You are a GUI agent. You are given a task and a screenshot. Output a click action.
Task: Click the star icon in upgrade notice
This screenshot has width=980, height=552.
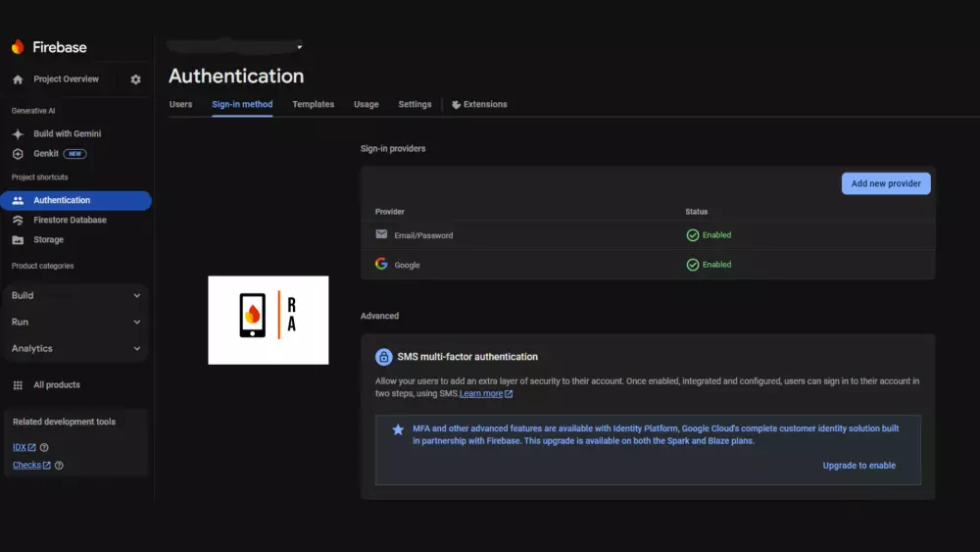click(398, 428)
